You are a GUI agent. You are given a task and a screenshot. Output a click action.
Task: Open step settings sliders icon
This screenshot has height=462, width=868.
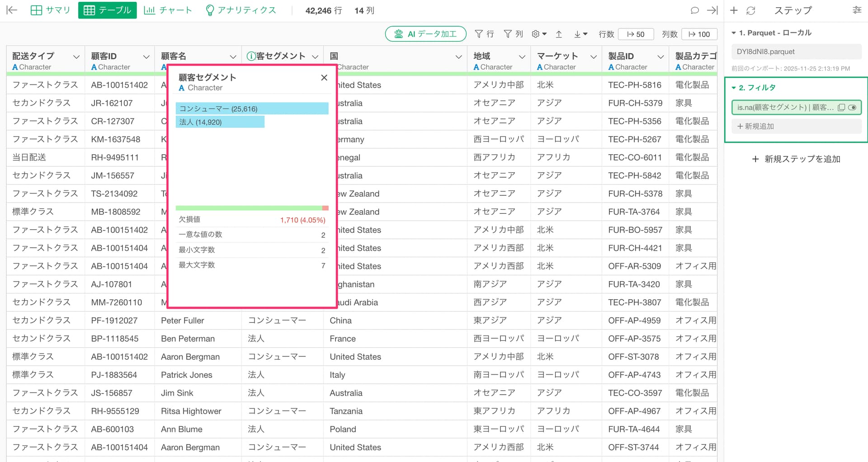(857, 10)
